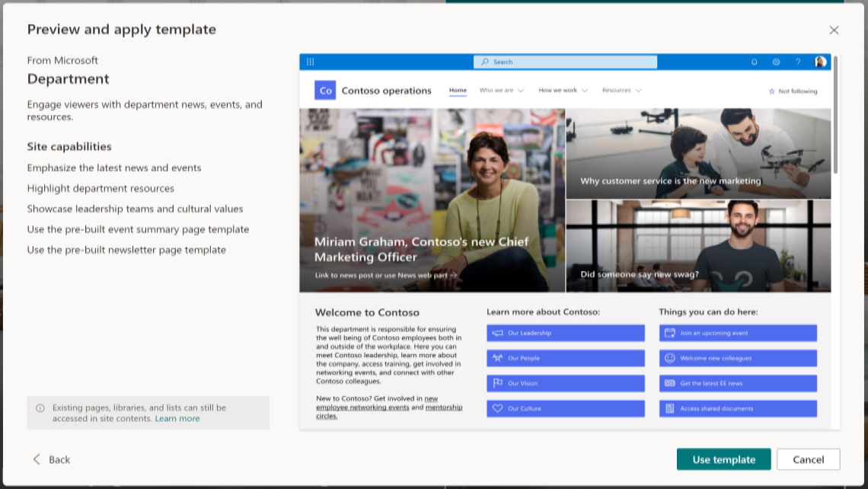Click the Contoso operations site logo
Image resolution: width=868 pixels, height=489 pixels.
coord(325,91)
